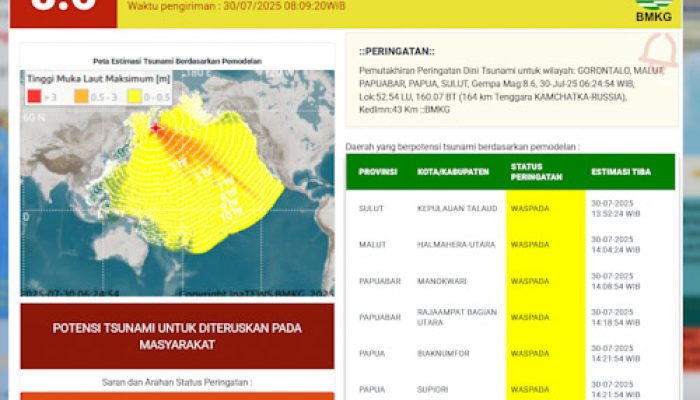
Task: Click the red POTENSI TSUNAMI banner
Action: point(177,336)
